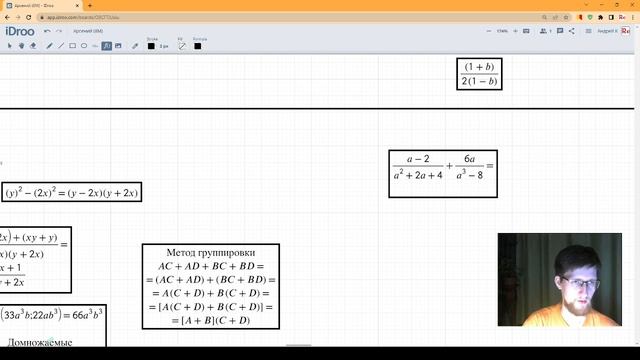This screenshot has height=360, width=640.
Task: Select the Метод группировки formula box
Action: (x=211, y=286)
